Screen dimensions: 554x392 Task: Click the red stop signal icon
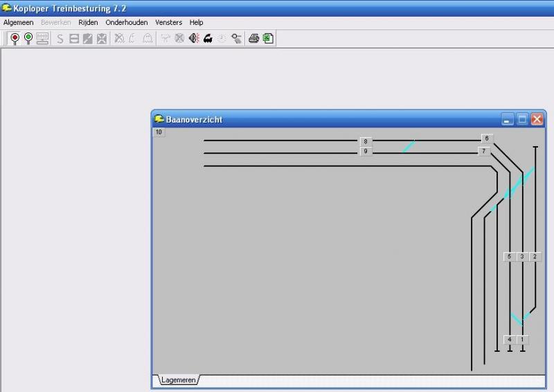tap(15, 38)
